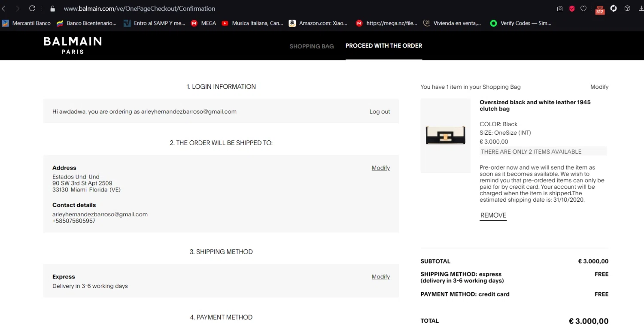Image resolution: width=644 pixels, height=327 pixels.
Task: Modify the Express shipping method
Action: tap(381, 277)
